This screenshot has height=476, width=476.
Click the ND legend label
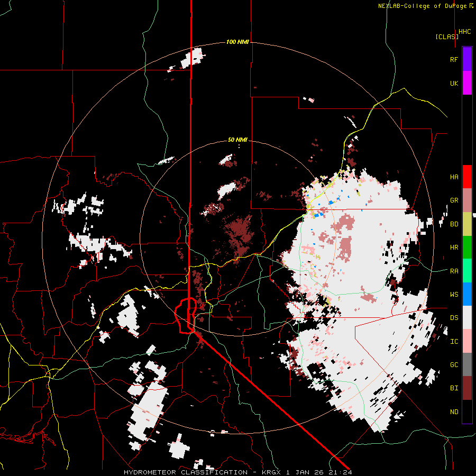coord(454,412)
